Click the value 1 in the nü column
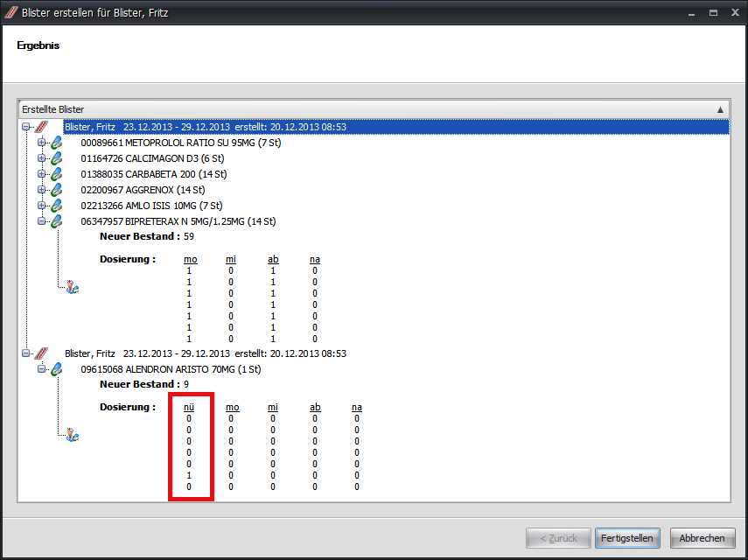748x560 pixels. [x=189, y=475]
